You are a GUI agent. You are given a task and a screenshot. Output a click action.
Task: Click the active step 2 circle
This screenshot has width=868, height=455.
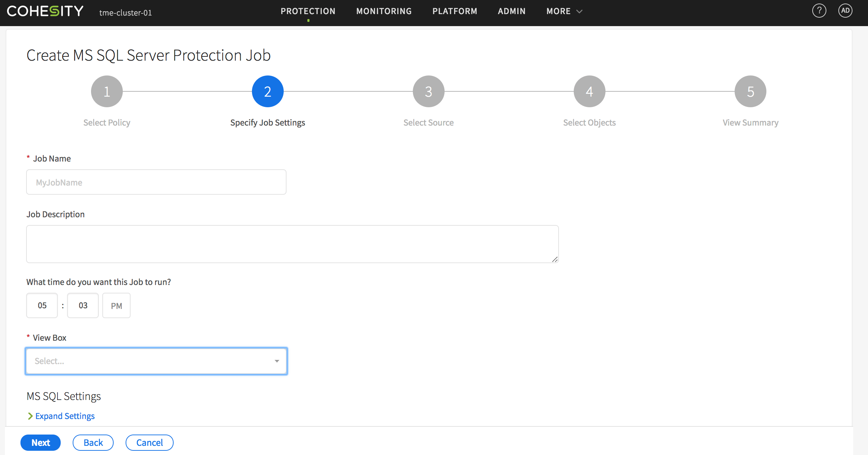[x=267, y=91]
